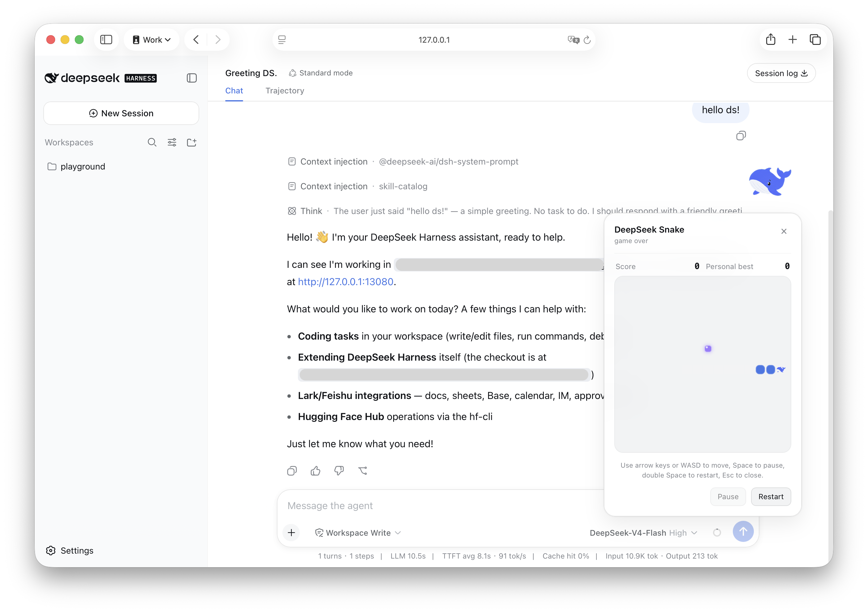Click the 'Input 10.9K tok · Output 213 tok' entry
This screenshot has height=613, width=868.
point(662,556)
